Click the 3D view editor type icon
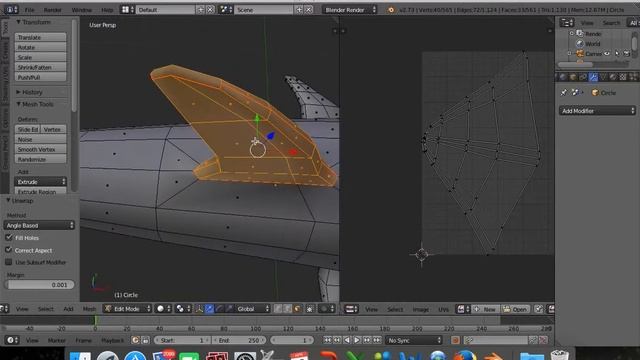 [4, 309]
